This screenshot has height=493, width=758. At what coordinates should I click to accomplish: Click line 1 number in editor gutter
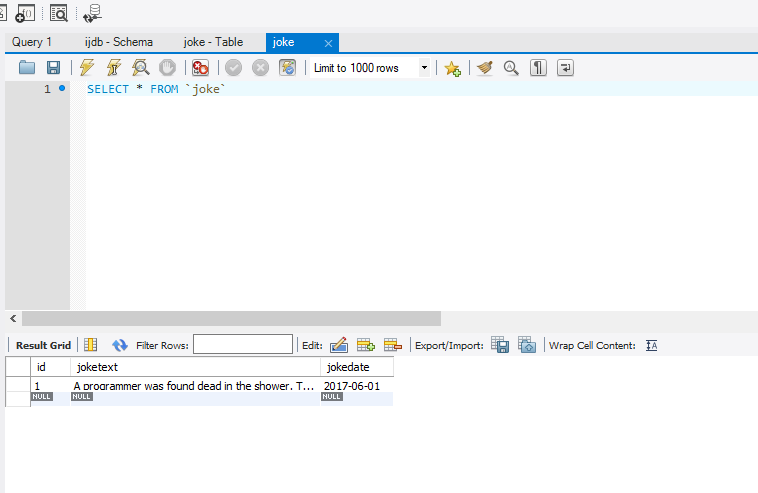coord(47,89)
